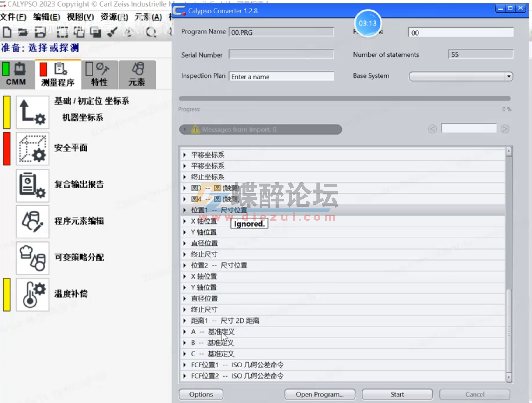Click the 温度补偿 thermometer icon

coord(32,294)
